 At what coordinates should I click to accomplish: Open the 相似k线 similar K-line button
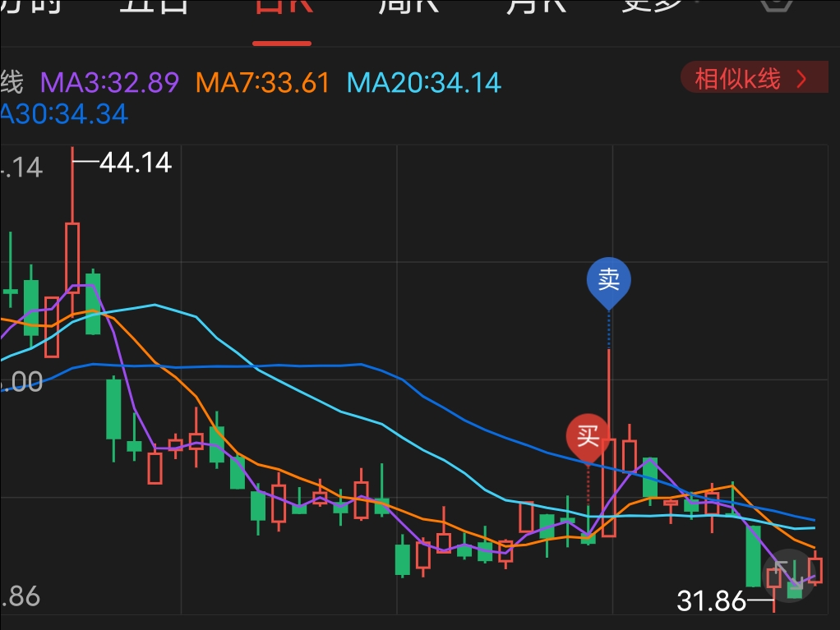755,77
